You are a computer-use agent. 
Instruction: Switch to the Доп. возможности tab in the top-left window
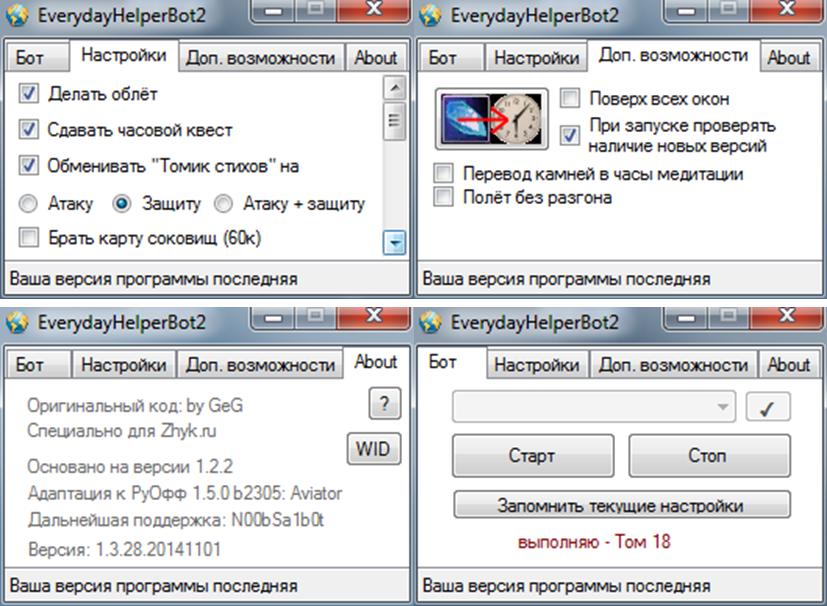pos(261,57)
